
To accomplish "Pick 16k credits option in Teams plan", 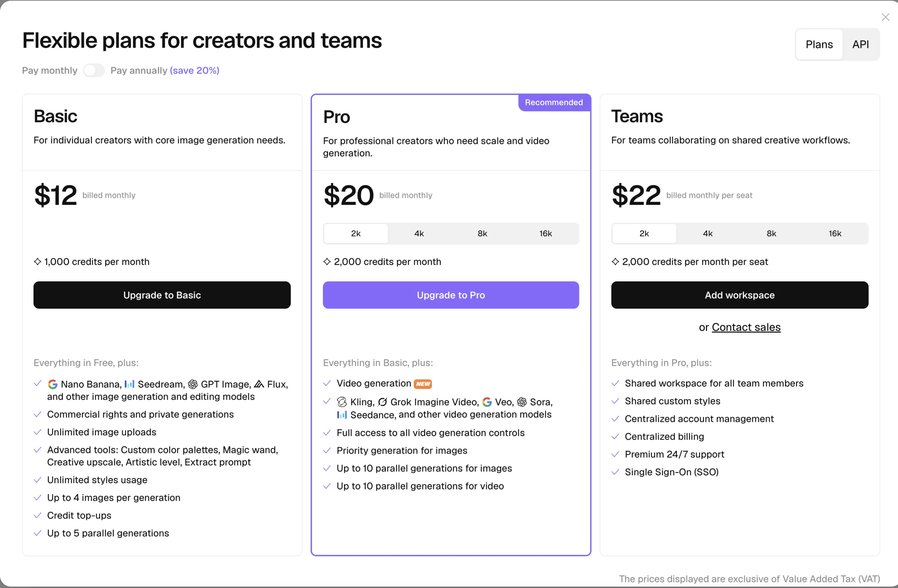I will pos(834,234).
